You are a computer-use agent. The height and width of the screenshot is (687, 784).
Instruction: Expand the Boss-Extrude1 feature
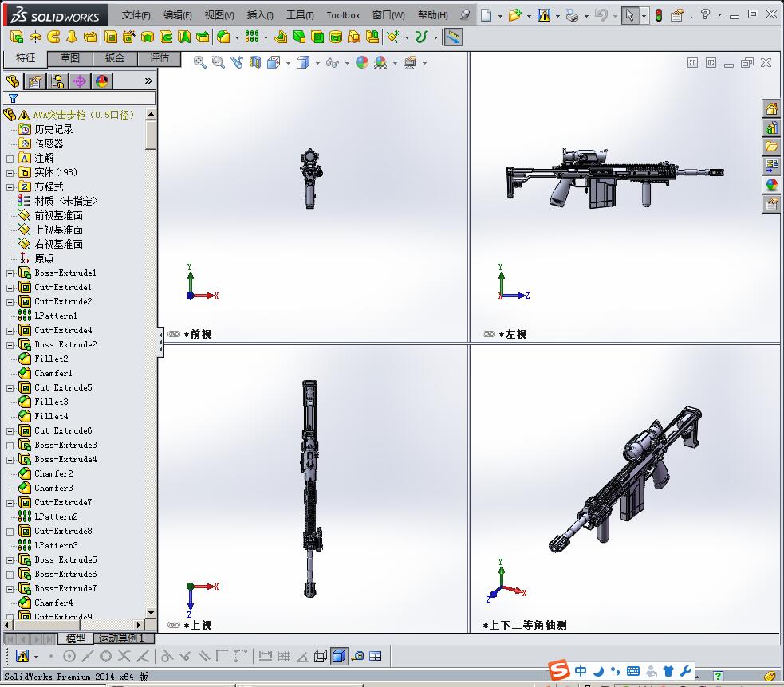tap(10, 274)
